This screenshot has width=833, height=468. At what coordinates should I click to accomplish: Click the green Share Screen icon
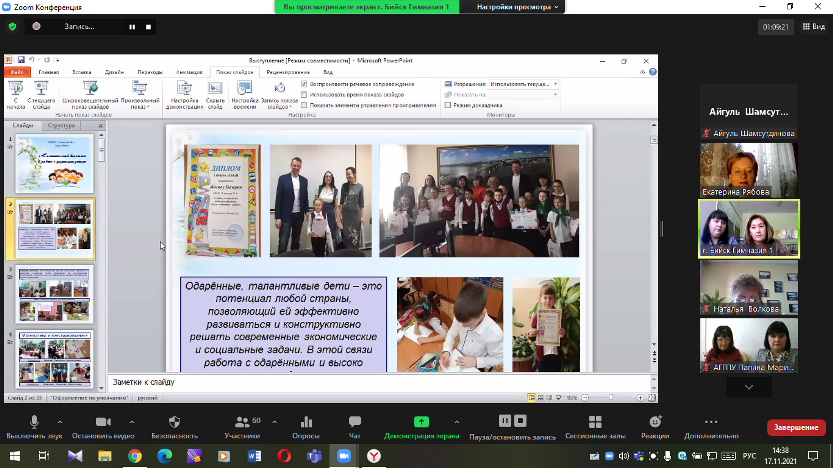point(421,422)
